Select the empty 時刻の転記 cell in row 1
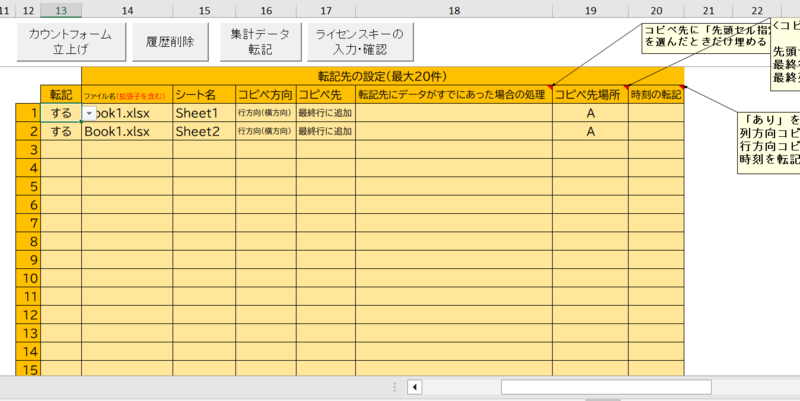The width and height of the screenshot is (800, 401). coord(656,113)
